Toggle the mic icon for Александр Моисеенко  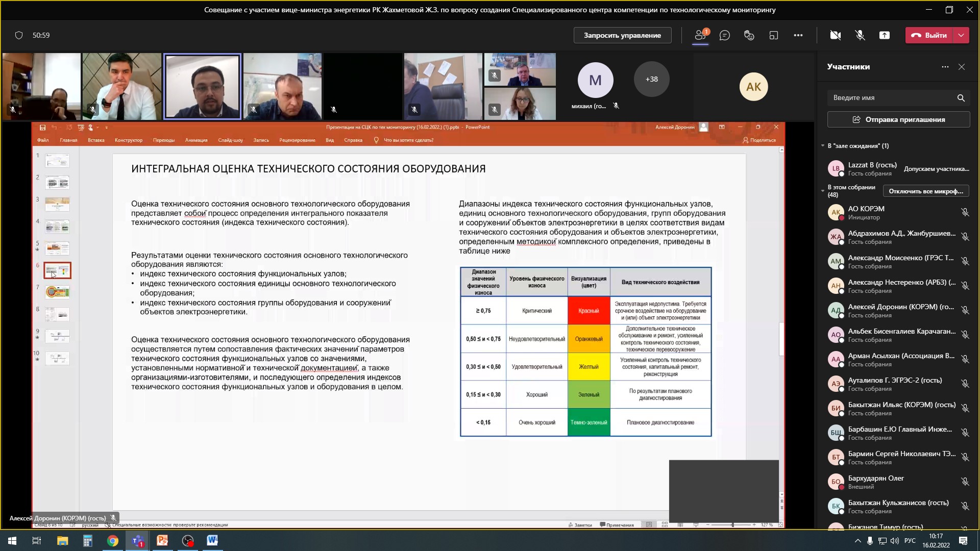[965, 261]
